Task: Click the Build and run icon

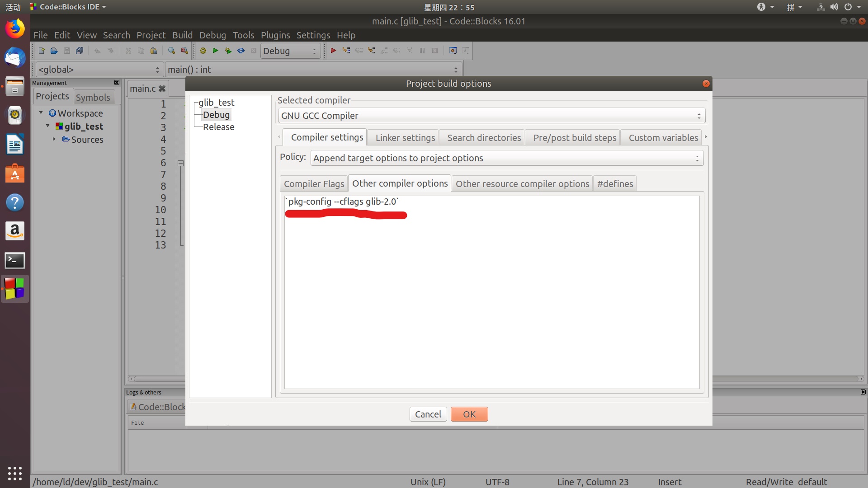Action: 228,51
